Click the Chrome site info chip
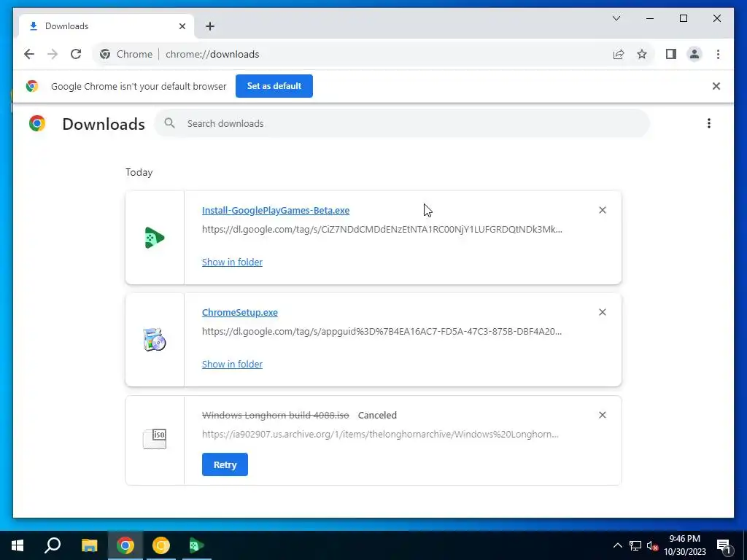 coord(127,54)
